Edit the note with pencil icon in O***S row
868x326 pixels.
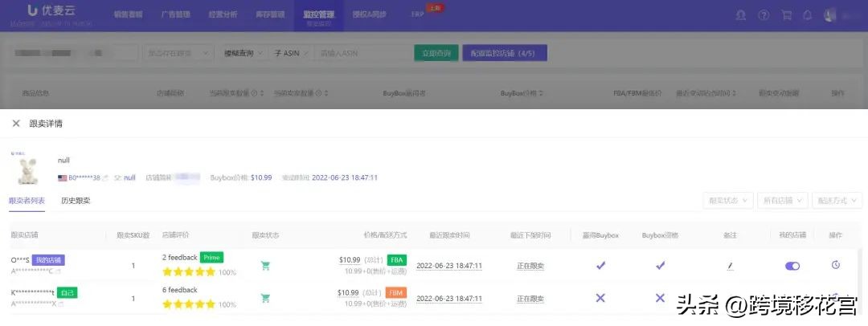[x=730, y=267]
